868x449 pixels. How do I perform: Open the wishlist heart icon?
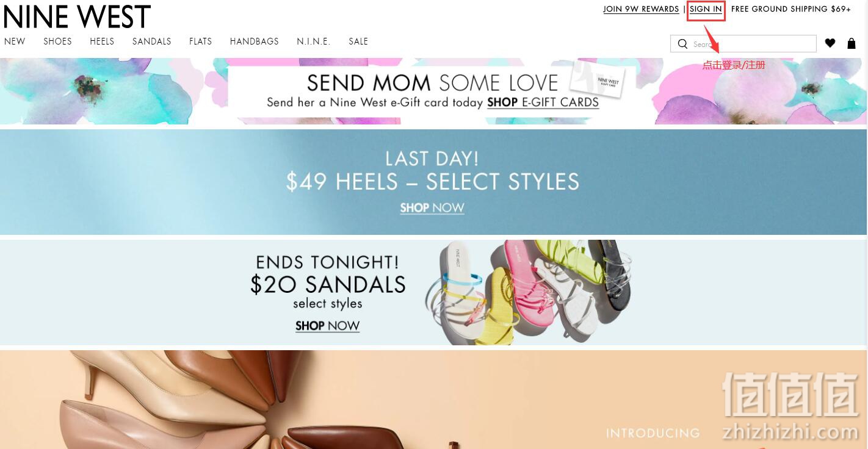tap(830, 43)
